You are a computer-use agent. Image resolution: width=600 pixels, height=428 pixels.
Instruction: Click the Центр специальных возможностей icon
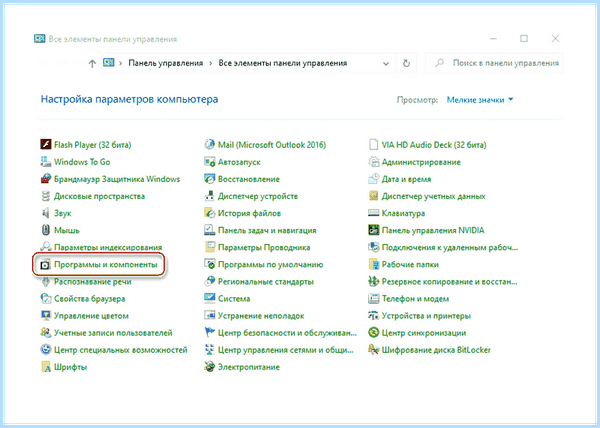pos(46,350)
